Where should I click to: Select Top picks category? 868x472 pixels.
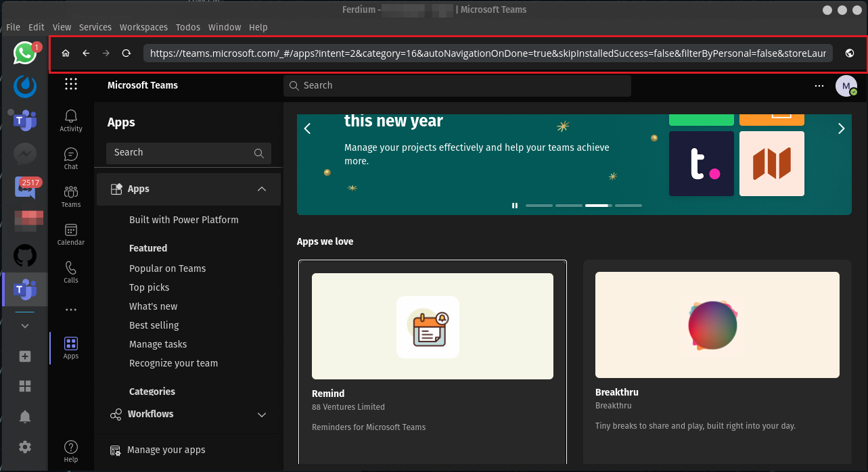pyautogui.click(x=149, y=287)
